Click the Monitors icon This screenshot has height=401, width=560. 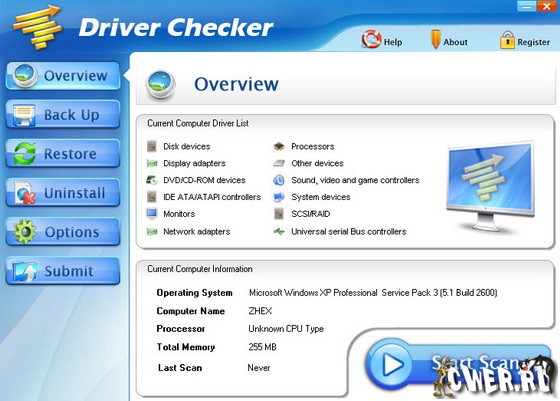pos(152,214)
